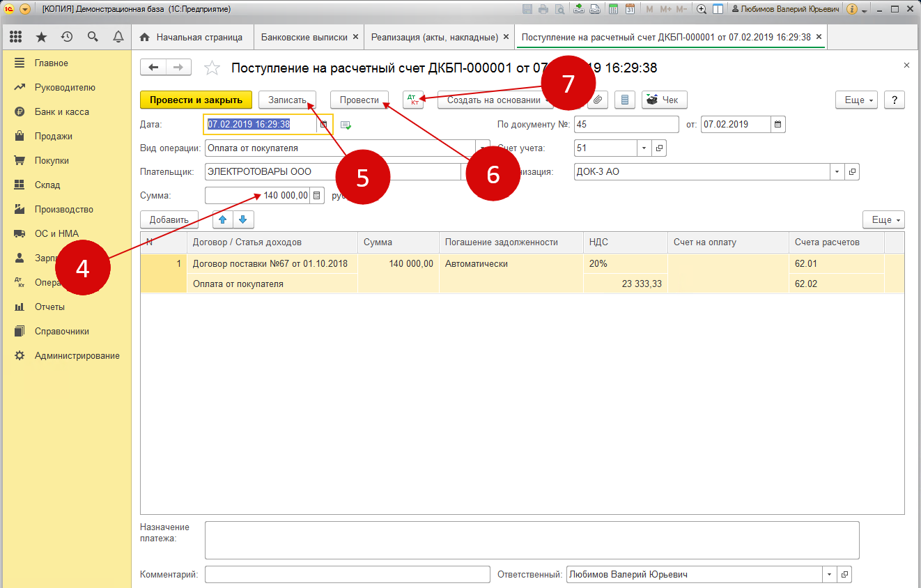Click the paperclip attached files icon
The width and height of the screenshot is (921, 588).
click(598, 100)
